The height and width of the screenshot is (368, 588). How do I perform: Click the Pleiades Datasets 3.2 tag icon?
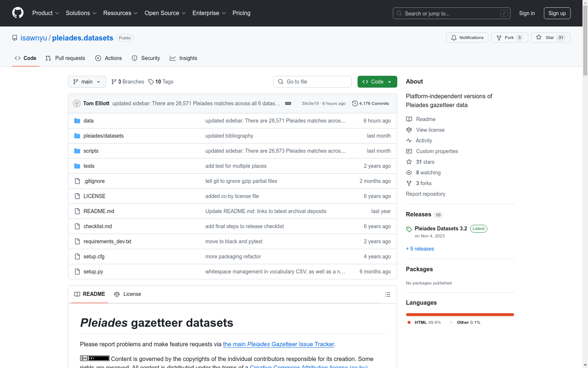point(409,229)
